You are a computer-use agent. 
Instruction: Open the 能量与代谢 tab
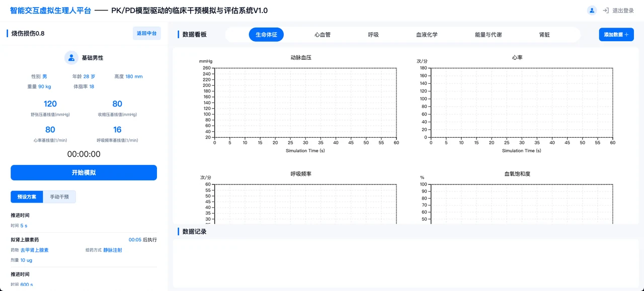(x=488, y=35)
